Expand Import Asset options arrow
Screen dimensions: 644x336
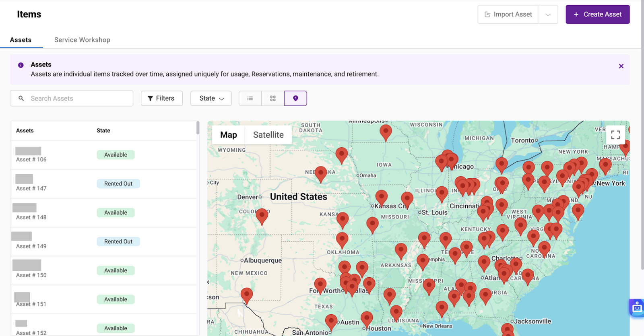548,14
